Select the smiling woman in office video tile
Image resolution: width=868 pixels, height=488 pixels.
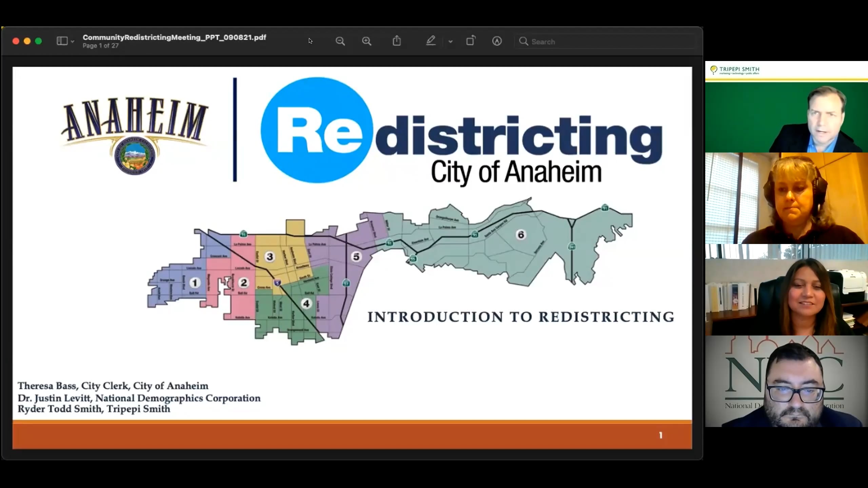(x=787, y=290)
